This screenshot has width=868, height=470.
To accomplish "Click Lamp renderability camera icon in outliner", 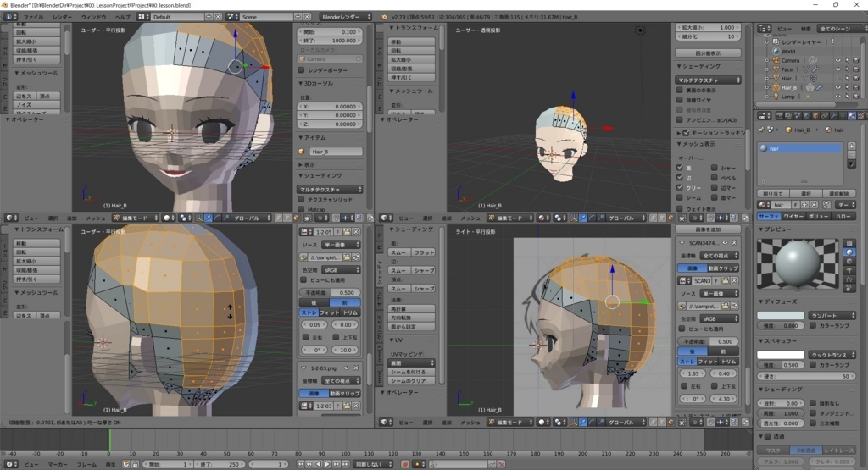I will coord(855,97).
